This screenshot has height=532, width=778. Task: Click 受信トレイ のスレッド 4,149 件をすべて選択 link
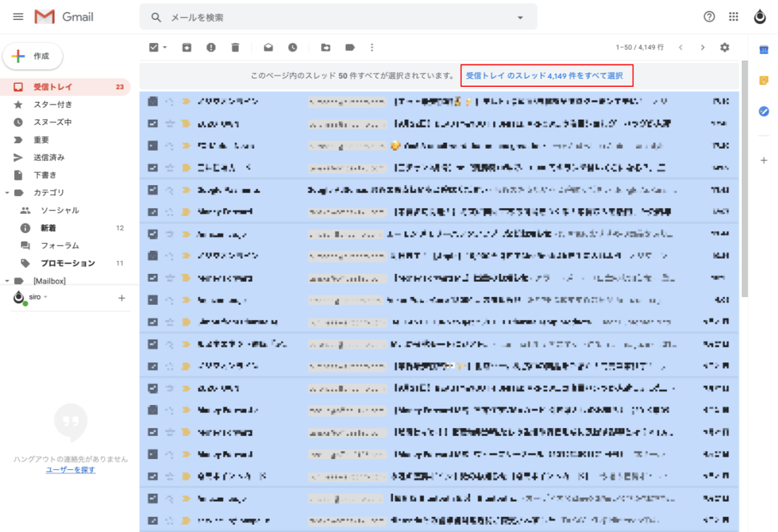pyautogui.click(x=544, y=76)
